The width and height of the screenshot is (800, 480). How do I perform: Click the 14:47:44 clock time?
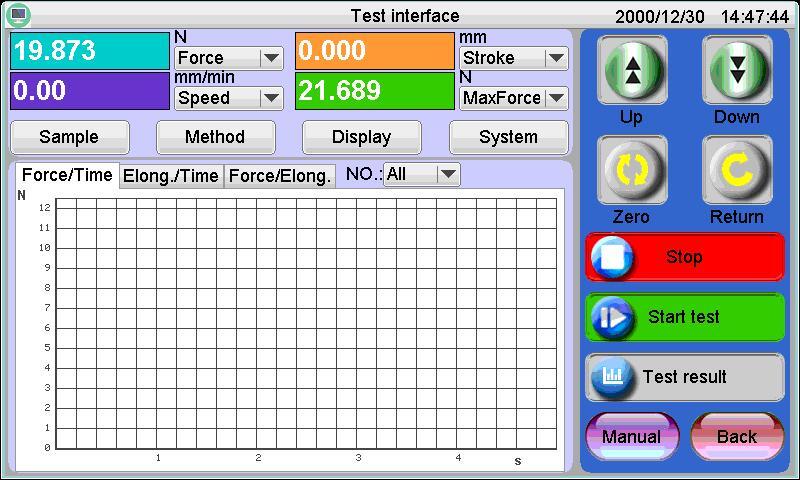(755, 17)
